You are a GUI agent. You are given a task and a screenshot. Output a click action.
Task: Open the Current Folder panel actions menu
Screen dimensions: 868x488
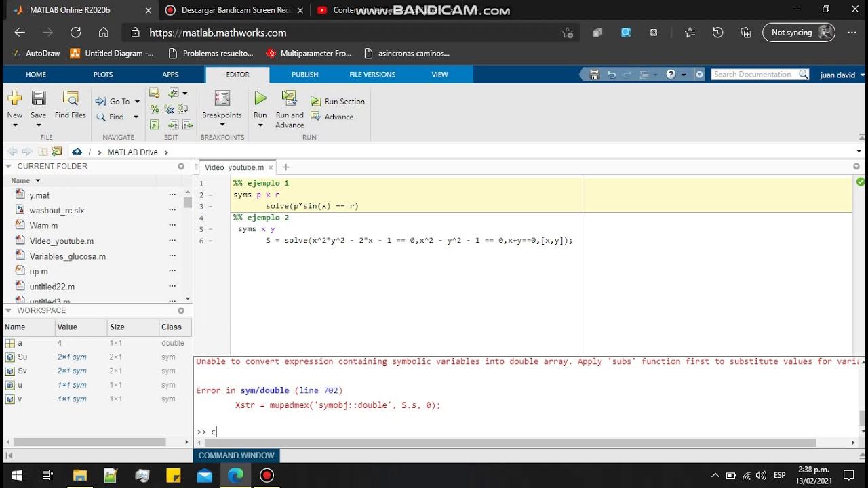point(181,166)
